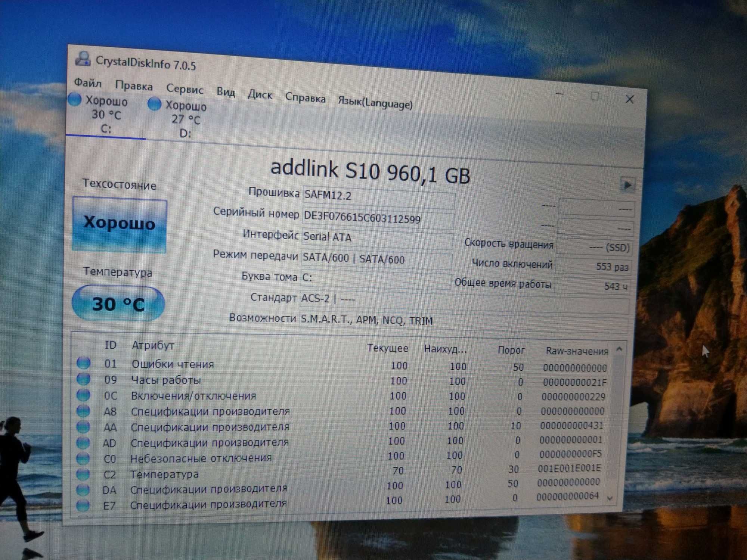The height and width of the screenshot is (560, 747).
Task: Open the Вид menu
Action: (226, 92)
